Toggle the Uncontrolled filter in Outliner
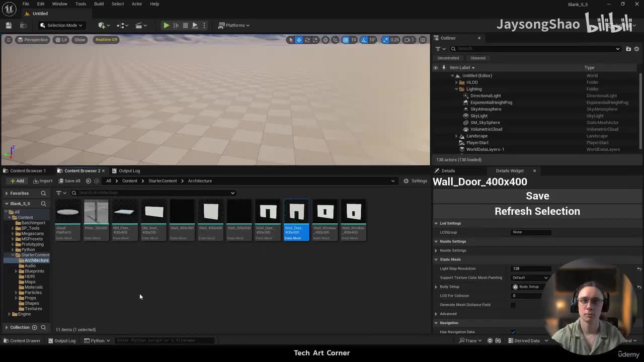Image resolution: width=644 pixels, height=362 pixels. pos(448,58)
